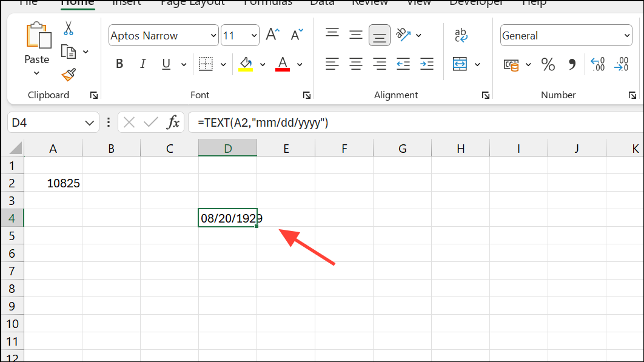The height and width of the screenshot is (362, 644).
Task: Open the Developer ribbon tab
Action: pos(476,3)
